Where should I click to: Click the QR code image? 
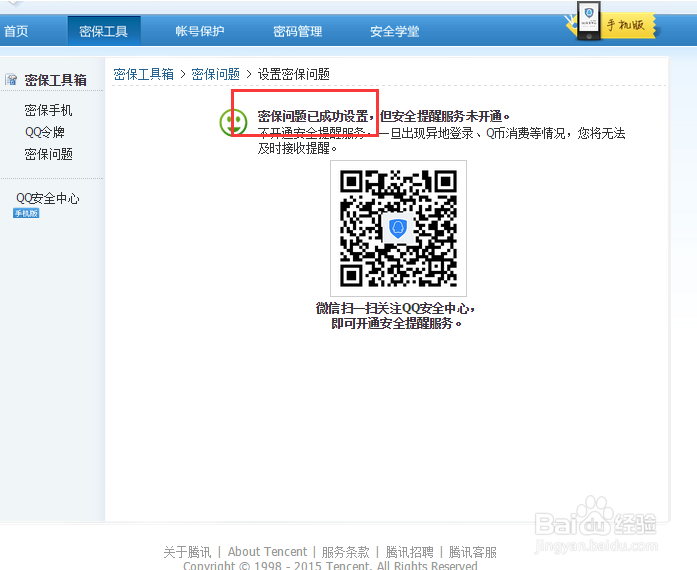click(x=398, y=228)
